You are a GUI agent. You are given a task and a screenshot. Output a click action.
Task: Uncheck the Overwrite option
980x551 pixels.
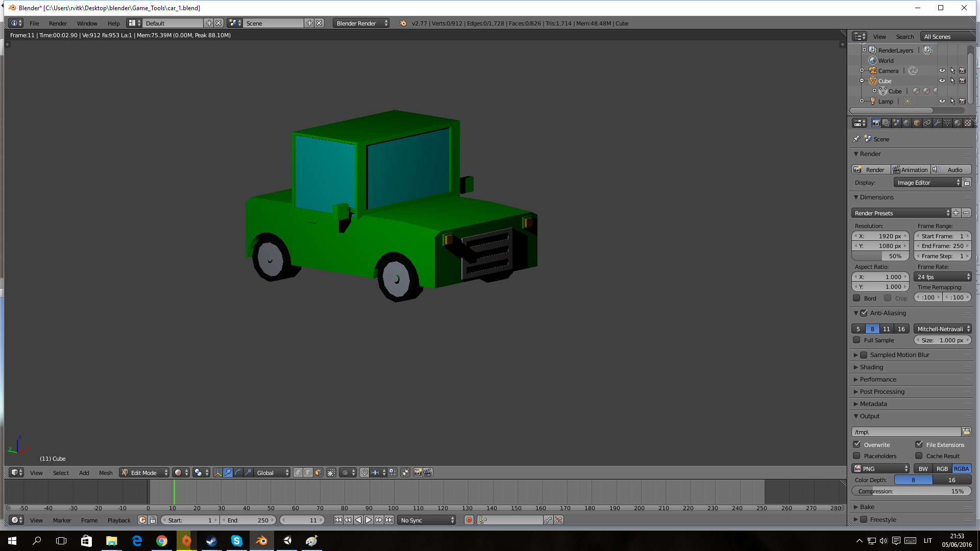[856, 444]
